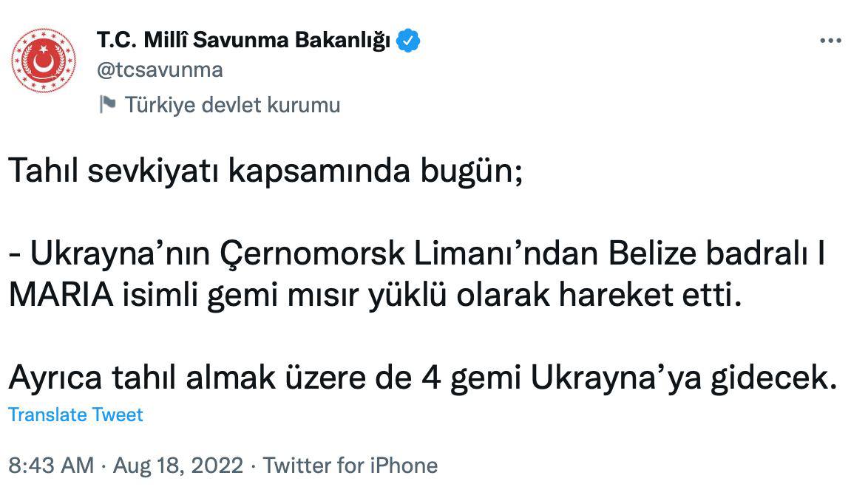
Task: Click the Türkiye devlet kurumu label
Action: click(x=232, y=105)
